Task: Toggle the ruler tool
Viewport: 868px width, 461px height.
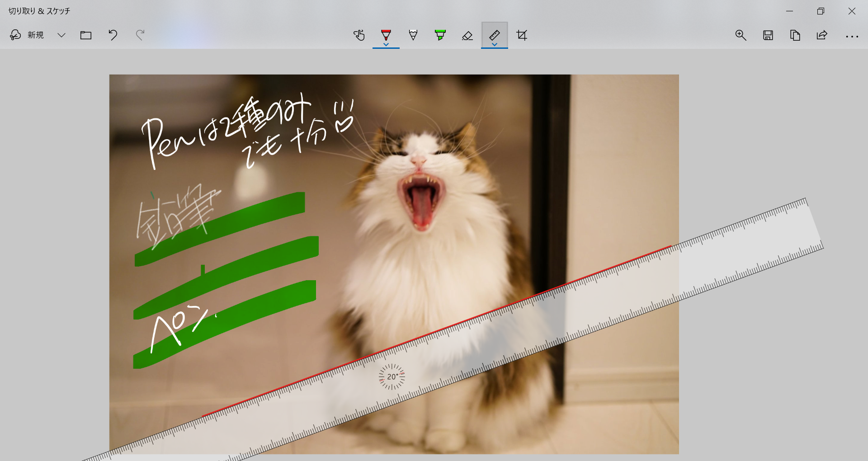Action: click(495, 34)
